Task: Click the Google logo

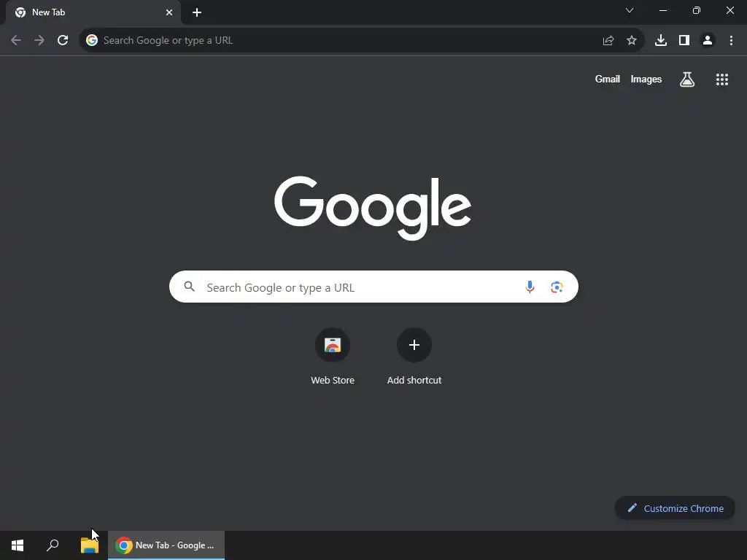Action: pyautogui.click(x=373, y=208)
